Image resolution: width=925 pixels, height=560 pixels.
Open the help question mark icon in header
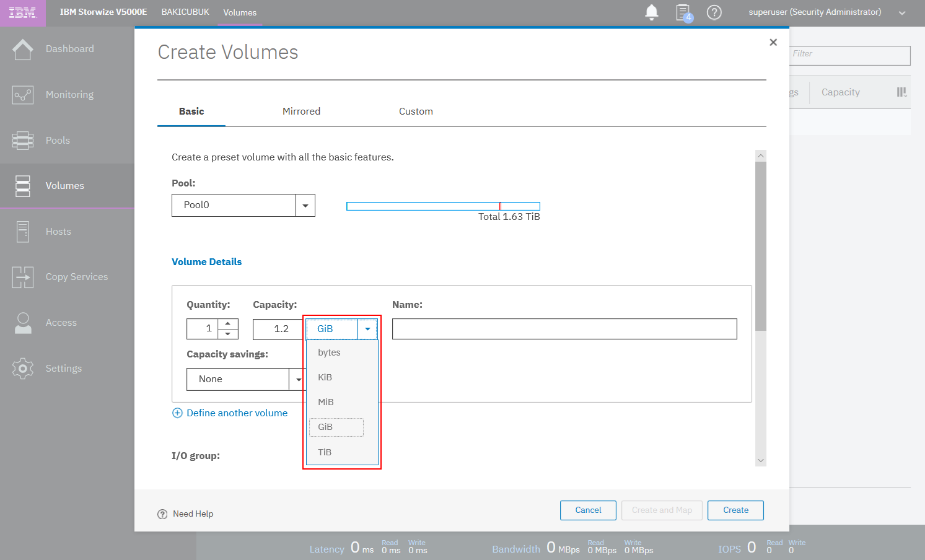(714, 12)
